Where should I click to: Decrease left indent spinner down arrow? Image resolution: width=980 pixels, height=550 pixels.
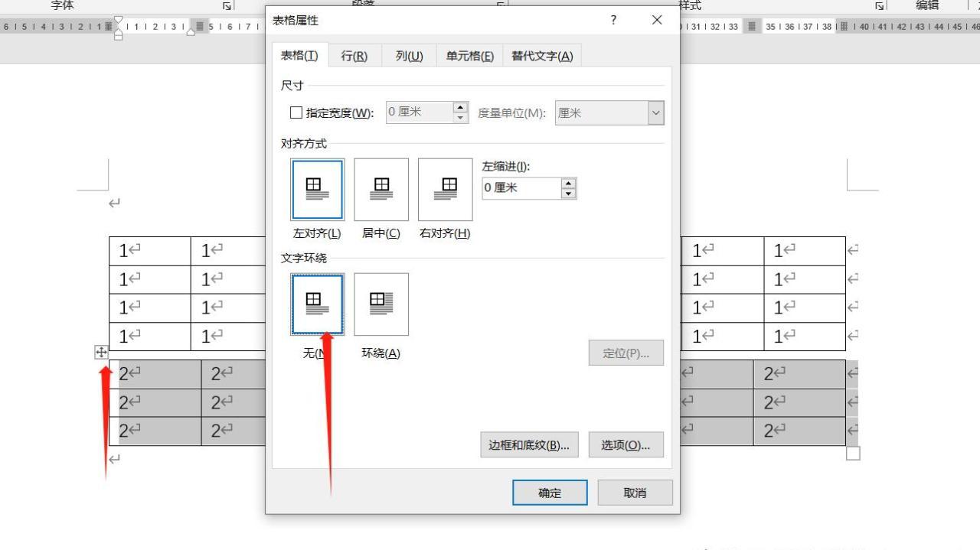568,194
